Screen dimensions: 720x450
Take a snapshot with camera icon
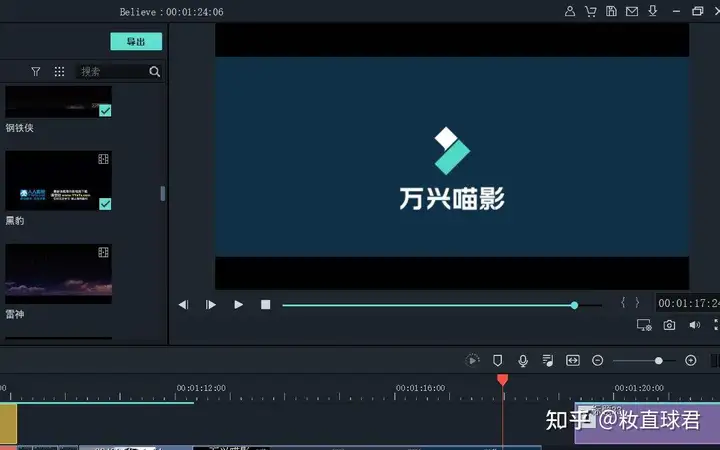click(669, 325)
